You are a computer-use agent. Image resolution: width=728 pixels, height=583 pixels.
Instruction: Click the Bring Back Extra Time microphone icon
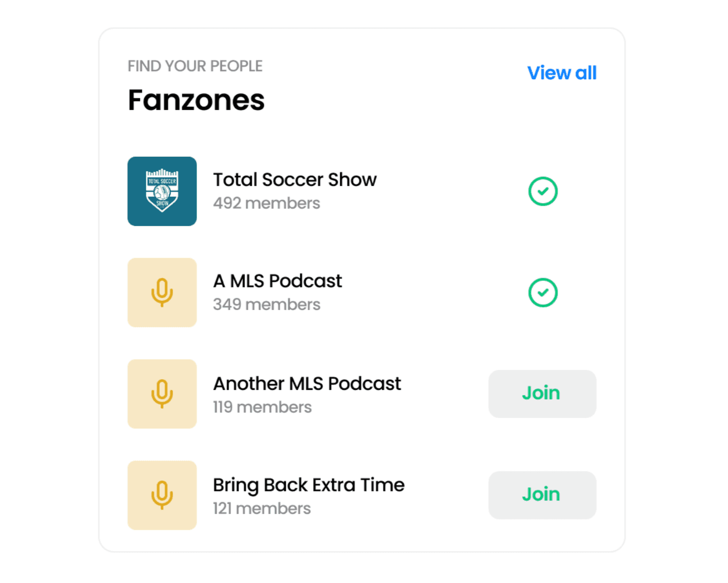[x=162, y=495]
